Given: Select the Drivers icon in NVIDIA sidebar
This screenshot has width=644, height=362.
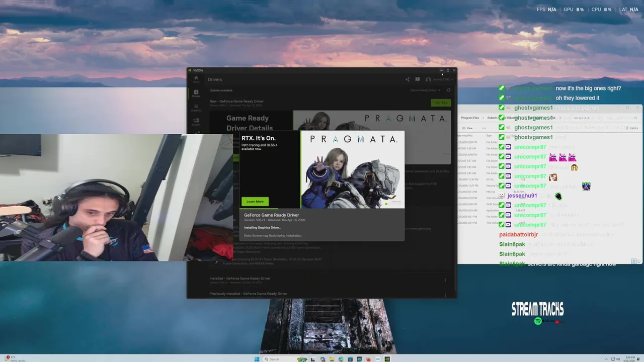Looking at the screenshot, I should (196, 93).
